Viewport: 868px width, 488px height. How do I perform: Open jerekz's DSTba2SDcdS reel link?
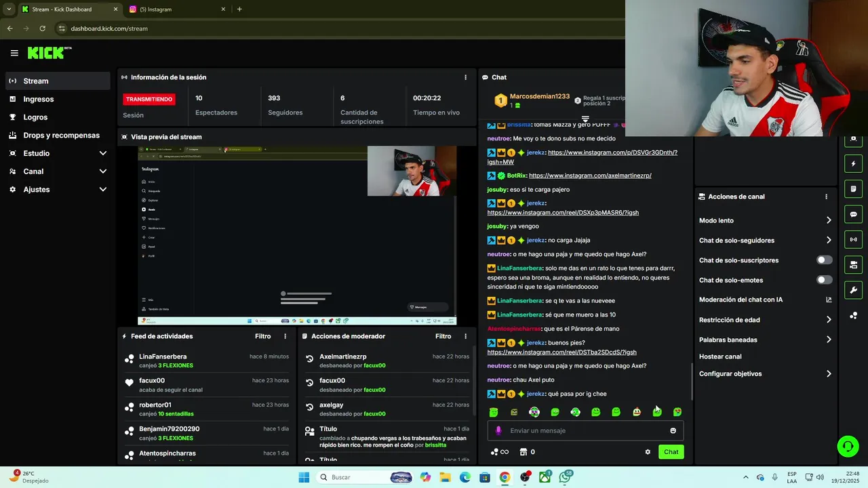point(561,352)
